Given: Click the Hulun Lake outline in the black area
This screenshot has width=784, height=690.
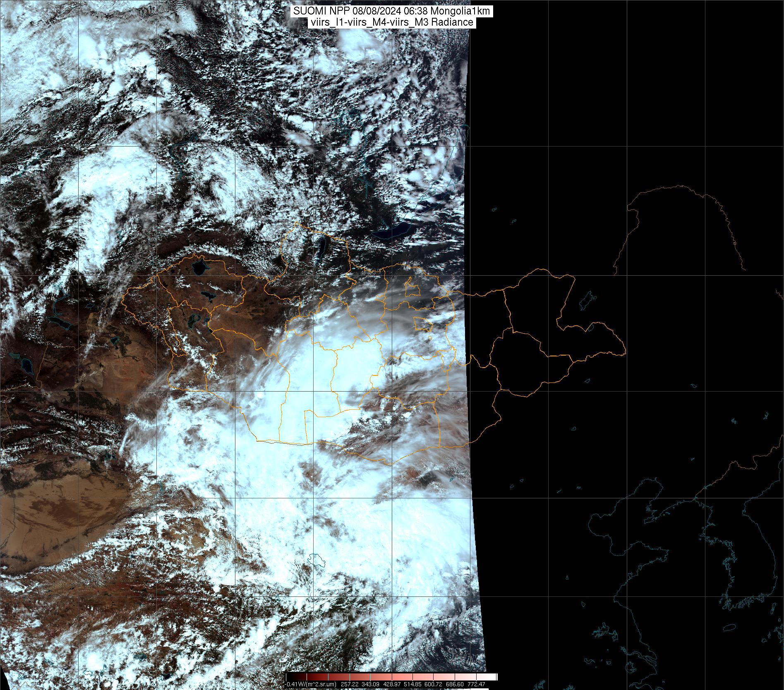Looking at the screenshot, I should (587, 300).
